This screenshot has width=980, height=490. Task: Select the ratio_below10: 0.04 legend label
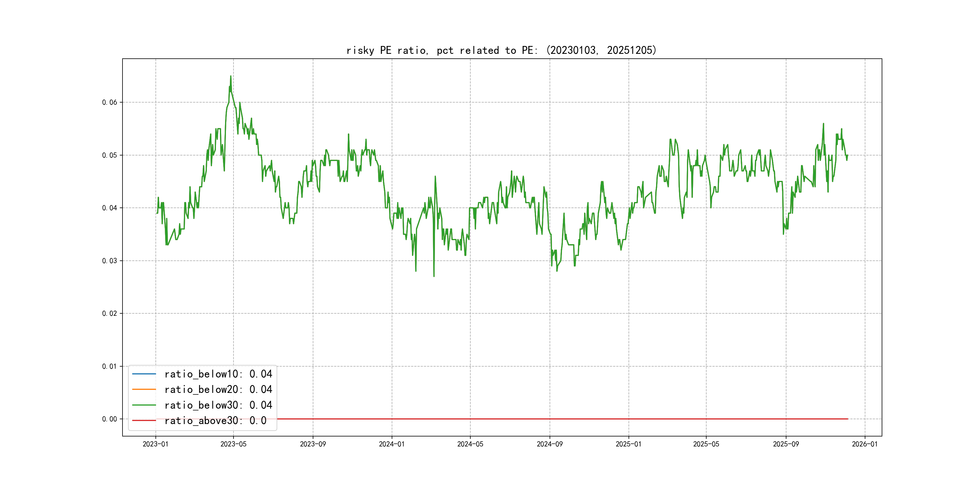[x=218, y=374]
